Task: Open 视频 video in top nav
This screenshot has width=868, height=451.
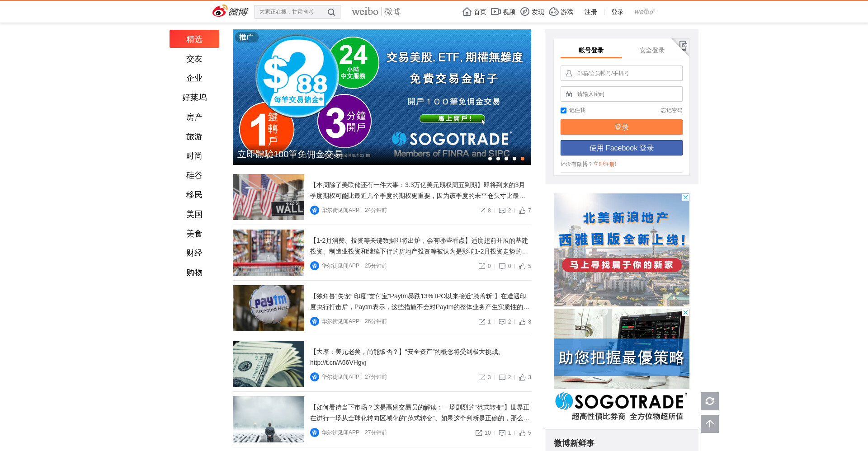Action: (503, 12)
